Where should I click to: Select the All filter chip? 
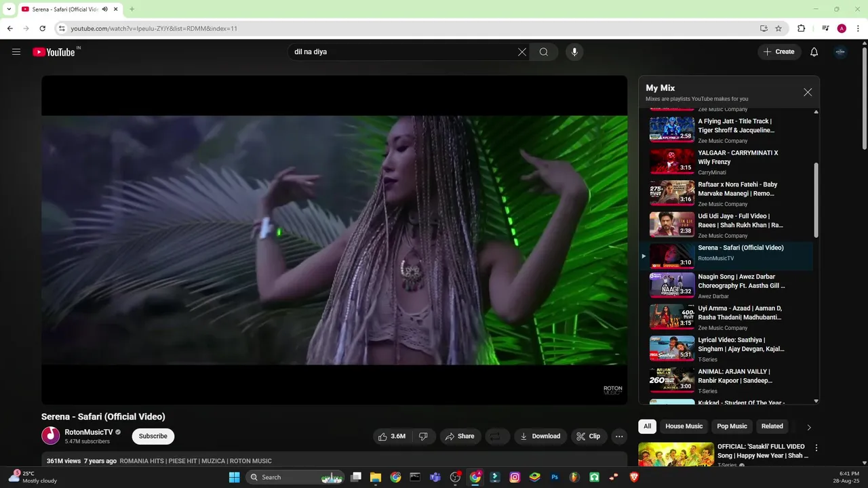click(x=648, y=426)
